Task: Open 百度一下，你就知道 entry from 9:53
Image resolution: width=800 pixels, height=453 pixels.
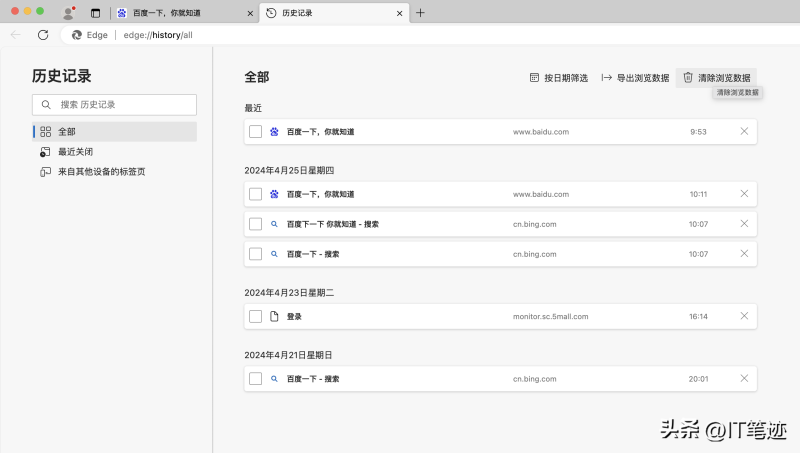Action: coord(320,132)
